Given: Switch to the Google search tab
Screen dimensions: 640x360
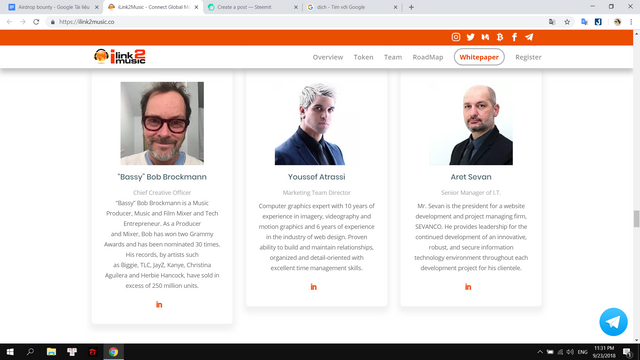Looking at the screenshot, I should click(x=352, y=7).
